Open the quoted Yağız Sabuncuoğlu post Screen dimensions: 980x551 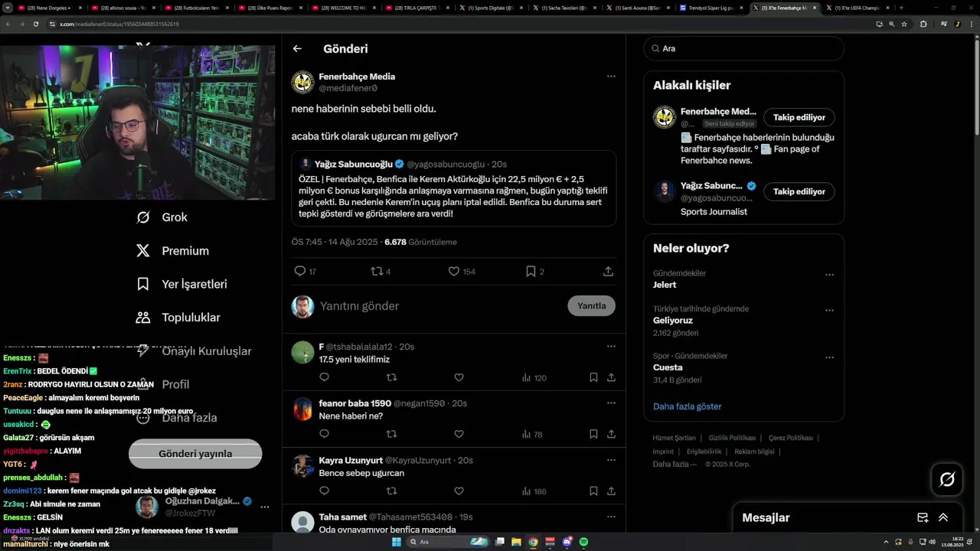[454, 188]
